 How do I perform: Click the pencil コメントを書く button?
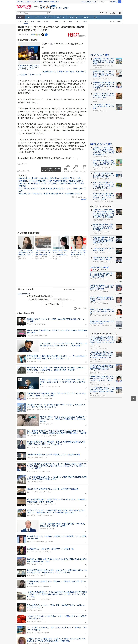tap(69, 289)
